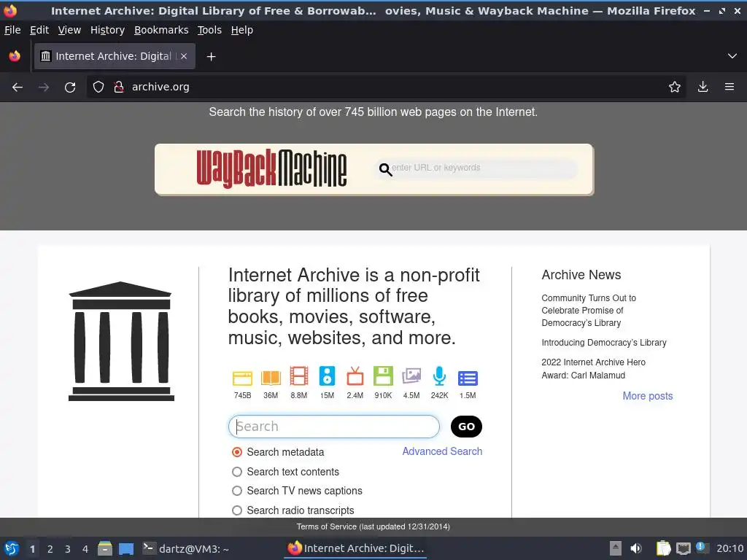The image size is (747, 560).
Task: Bookmark this page with the star icon
Action: pos(675,87)
